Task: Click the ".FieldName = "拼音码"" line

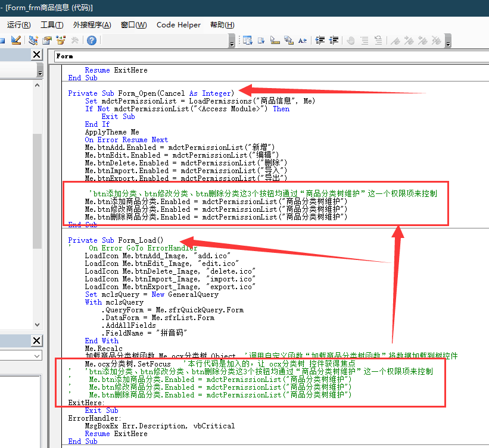Action: pyautogui.click(x=144, y=333)
